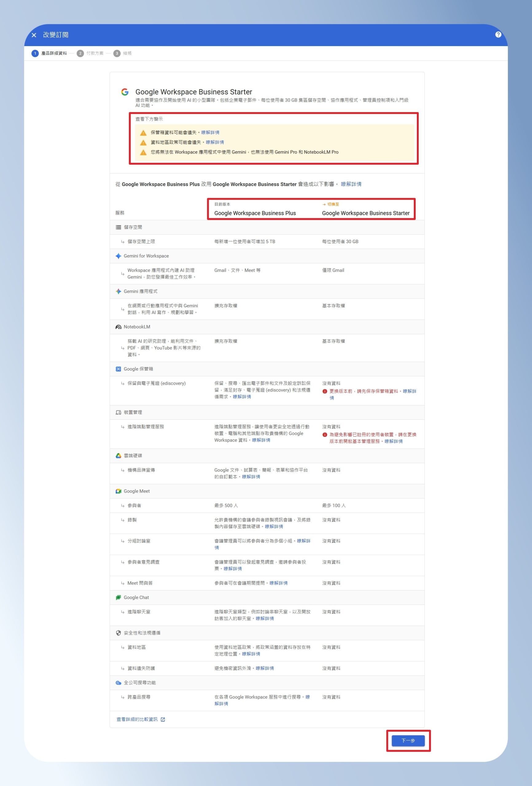
Task: Click the 下一步 button
Action: (x=408, y=740)
